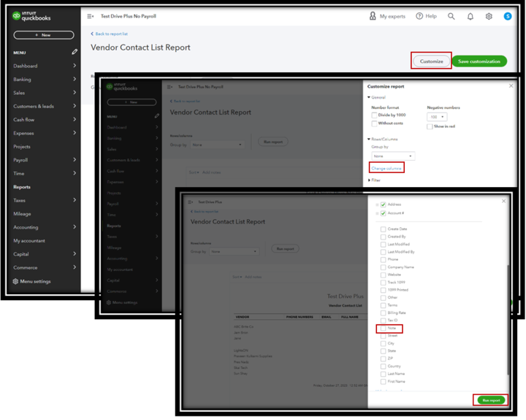Grab the drag handle beside Address column
The width and height of the screenshot is (526, 420).
(x=377, y=205)
